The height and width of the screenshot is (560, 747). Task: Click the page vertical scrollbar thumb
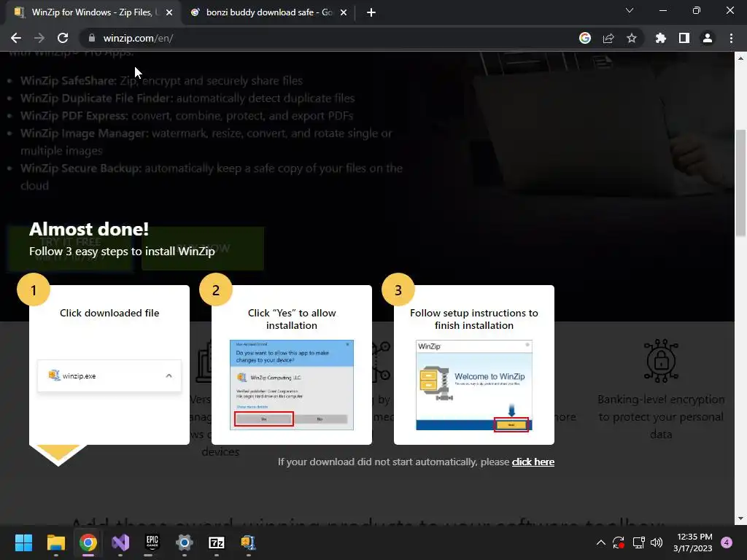pos(740,183)
